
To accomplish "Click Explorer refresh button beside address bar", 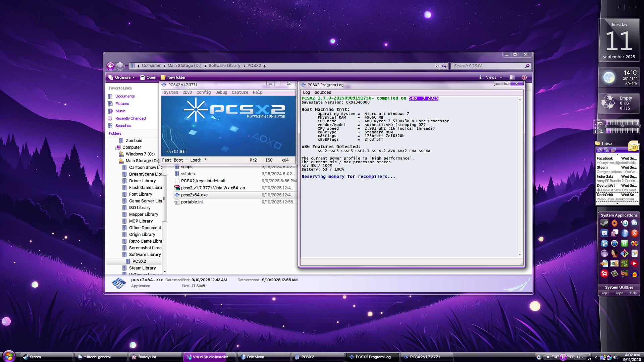I will [444, 66].
